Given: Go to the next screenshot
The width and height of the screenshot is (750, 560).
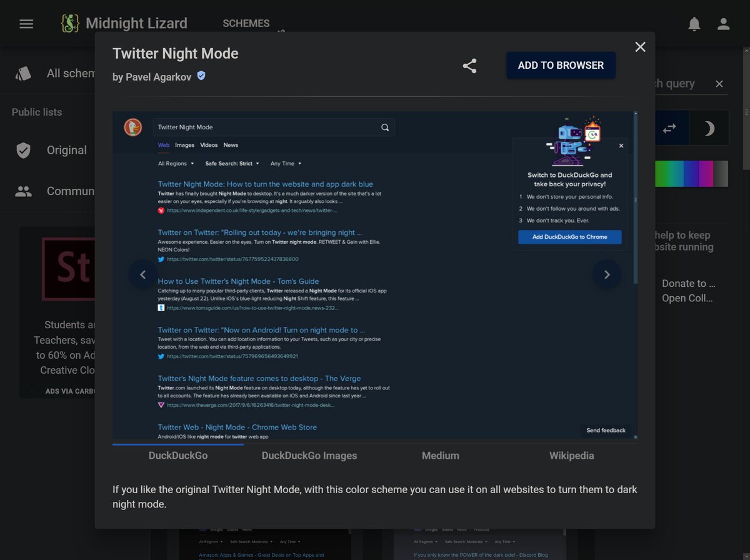Looking at the screenshot, I should pos(606,274).
